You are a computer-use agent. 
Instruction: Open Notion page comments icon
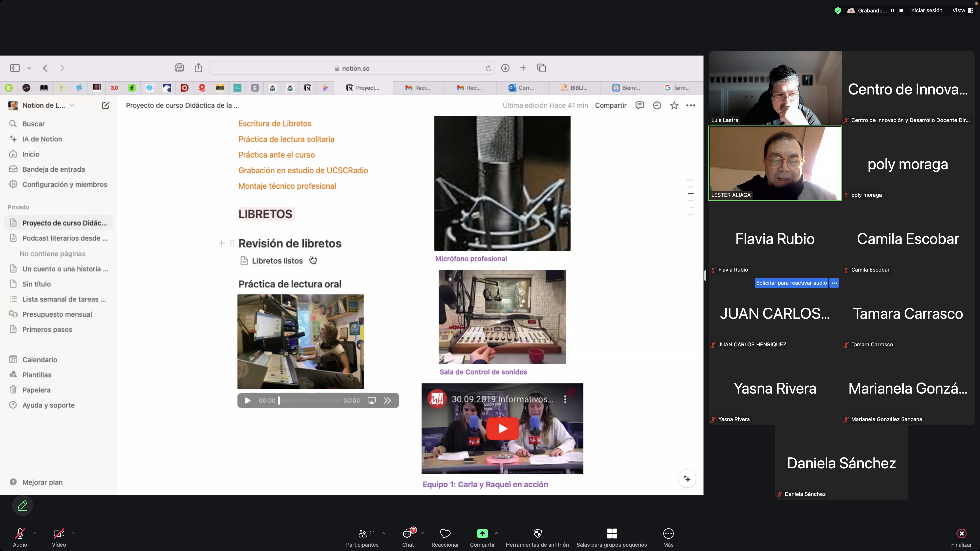pos(640,105)
